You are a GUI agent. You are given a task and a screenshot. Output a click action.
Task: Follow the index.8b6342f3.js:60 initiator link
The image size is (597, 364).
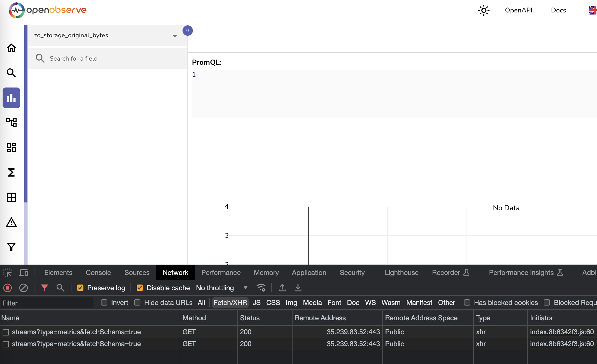pyautogui.click(x=562, y=332)
